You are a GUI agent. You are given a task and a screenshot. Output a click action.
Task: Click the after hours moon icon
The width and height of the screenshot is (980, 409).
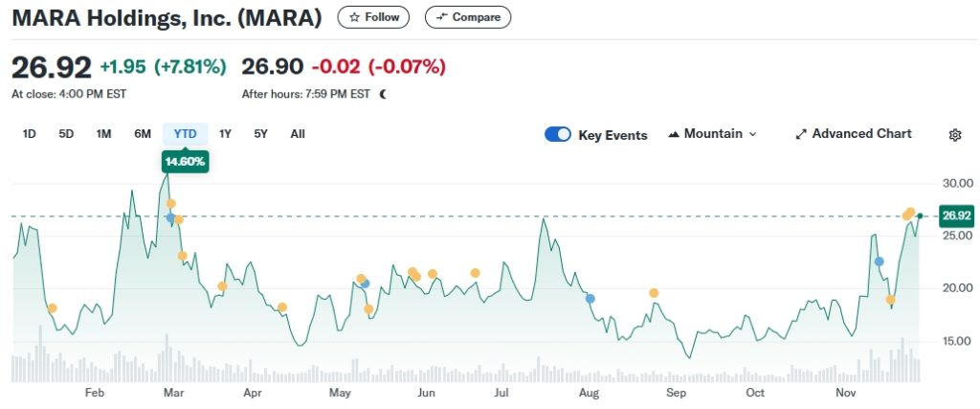(383, 95)
